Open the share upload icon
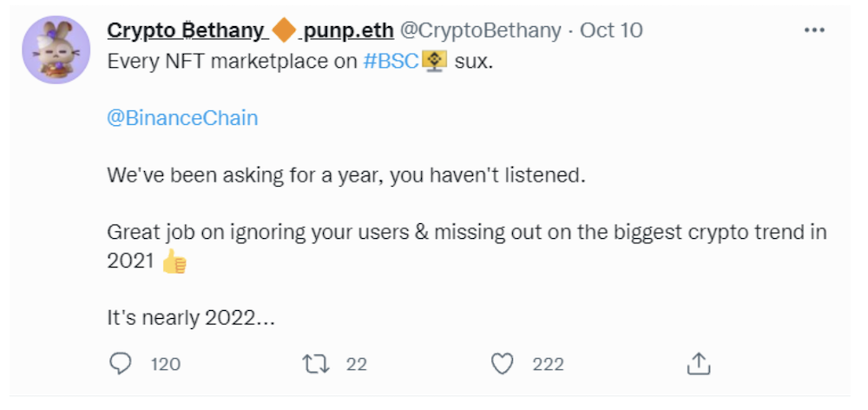Viewport: 868px width, 410px height. [x=699, y=363]
